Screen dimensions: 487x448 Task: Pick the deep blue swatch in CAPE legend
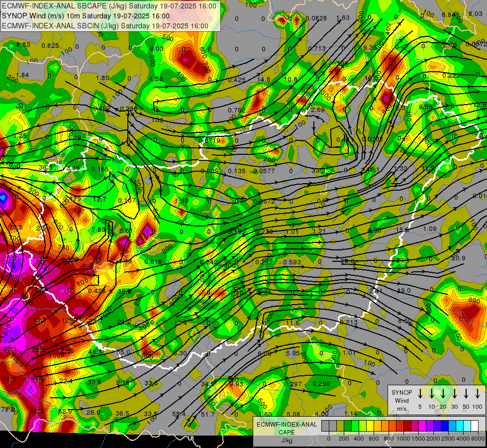444,426
